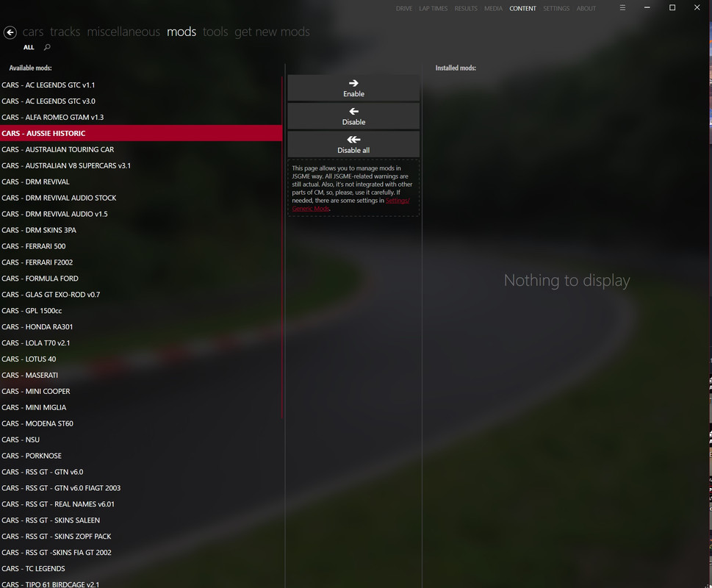
Task: Select CARS - MASERATI
Action: tap(141, 375)
